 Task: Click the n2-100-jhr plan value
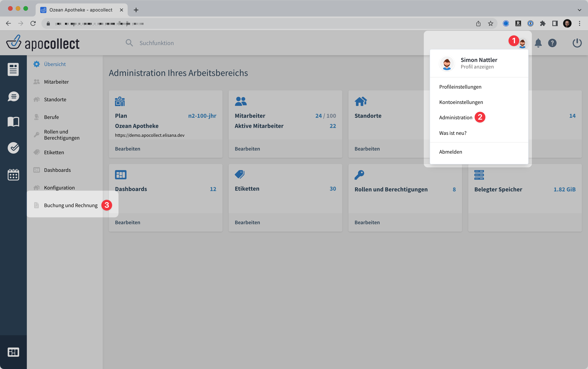point(202,116)
